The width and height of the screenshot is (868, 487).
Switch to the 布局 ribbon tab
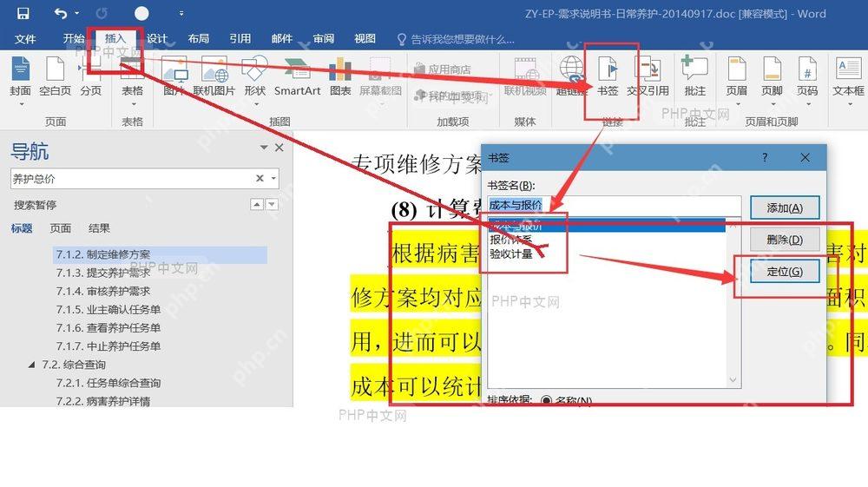click(198, 39)
